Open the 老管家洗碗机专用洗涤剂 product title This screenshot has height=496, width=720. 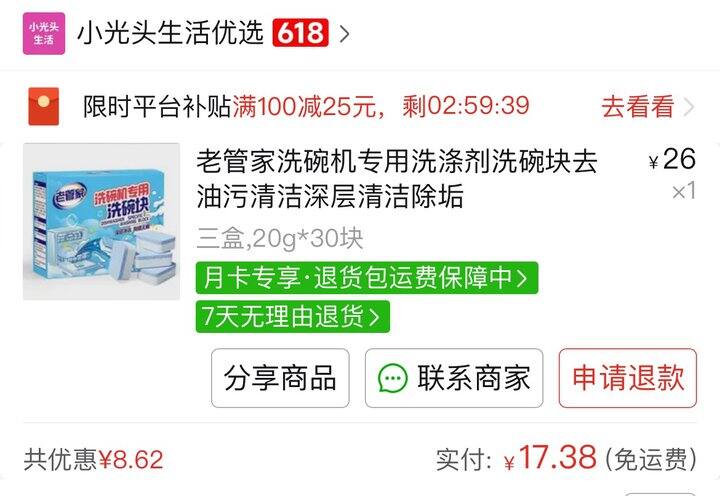click(x=397, y=179)
